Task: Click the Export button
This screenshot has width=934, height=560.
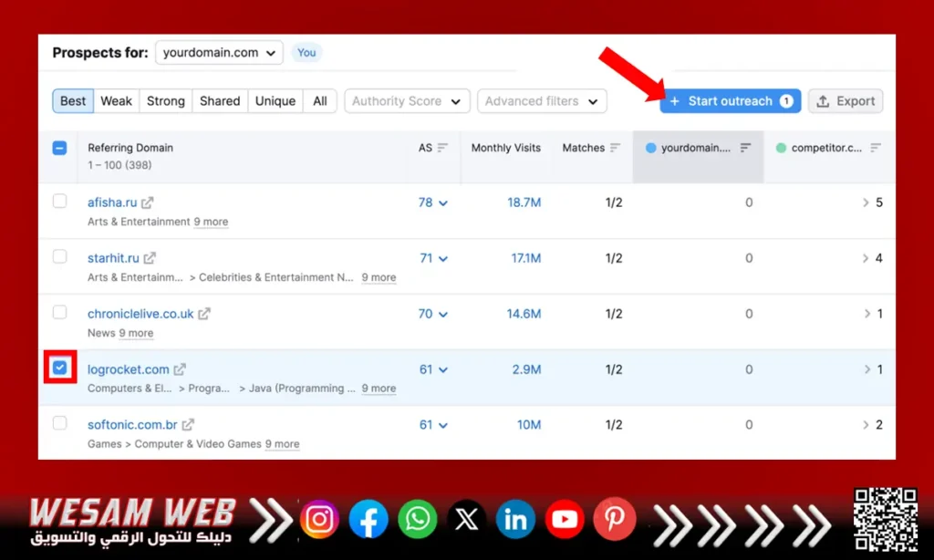Action: click(845, 101)
